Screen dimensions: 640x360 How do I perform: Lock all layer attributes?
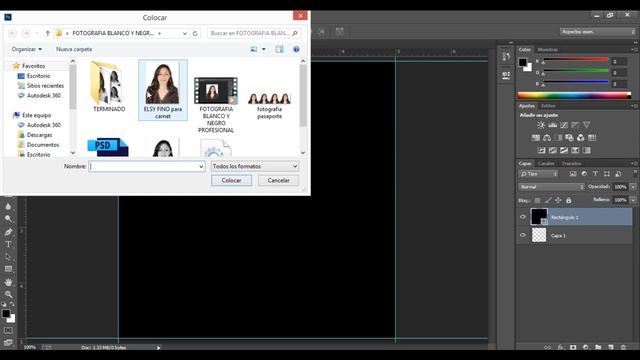(569, 200)
